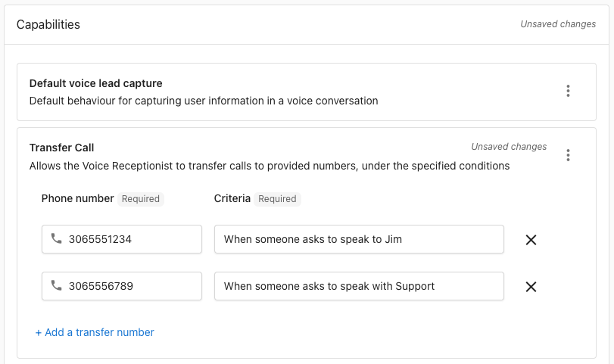The image size is (614, 364).
Task: Remove the Jim transfer number row
Action: pos(531,240)
